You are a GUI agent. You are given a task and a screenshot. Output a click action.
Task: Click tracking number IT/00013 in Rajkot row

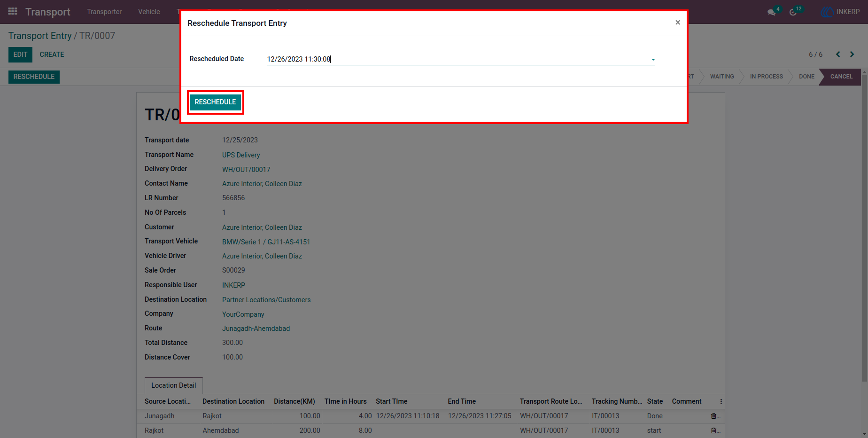click(605, 430)
